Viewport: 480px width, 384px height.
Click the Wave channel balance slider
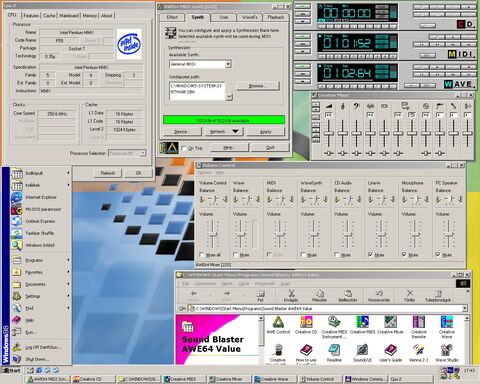pyautogui.click(x=247, y=199)
